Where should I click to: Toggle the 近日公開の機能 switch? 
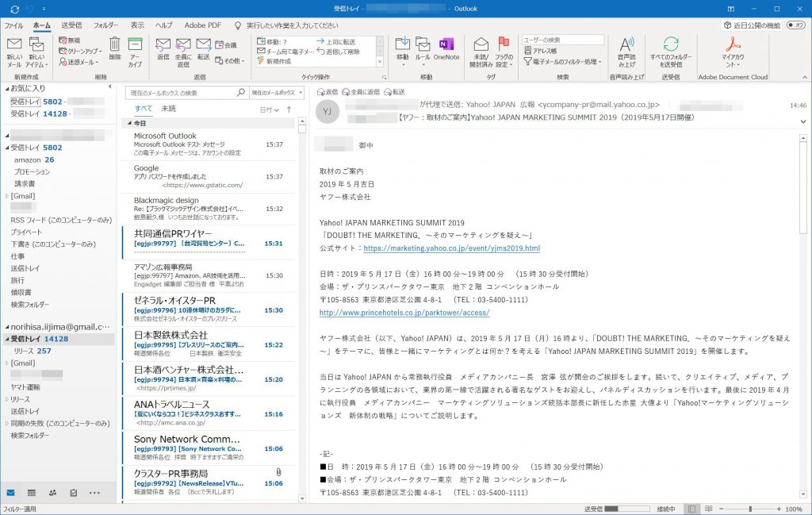point(795,25)
